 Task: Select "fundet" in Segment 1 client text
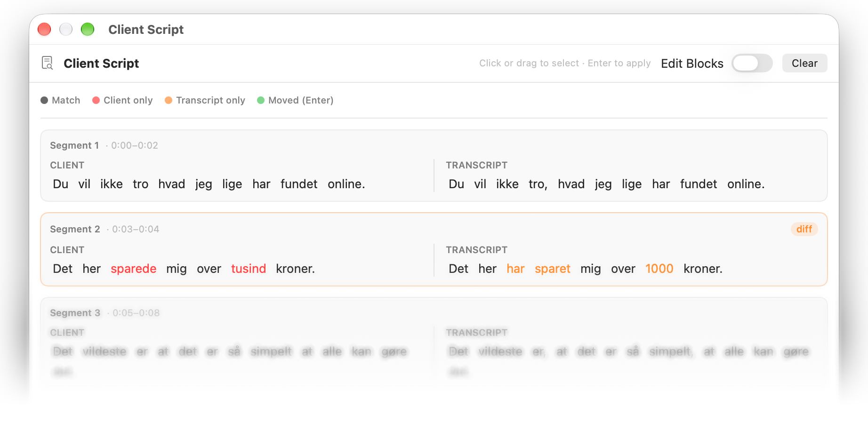tap(299, 184)
